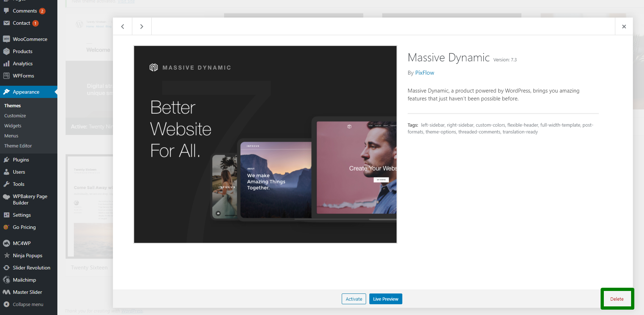
Task: Click the WordPress link in footer
Action: coord(132,311)
